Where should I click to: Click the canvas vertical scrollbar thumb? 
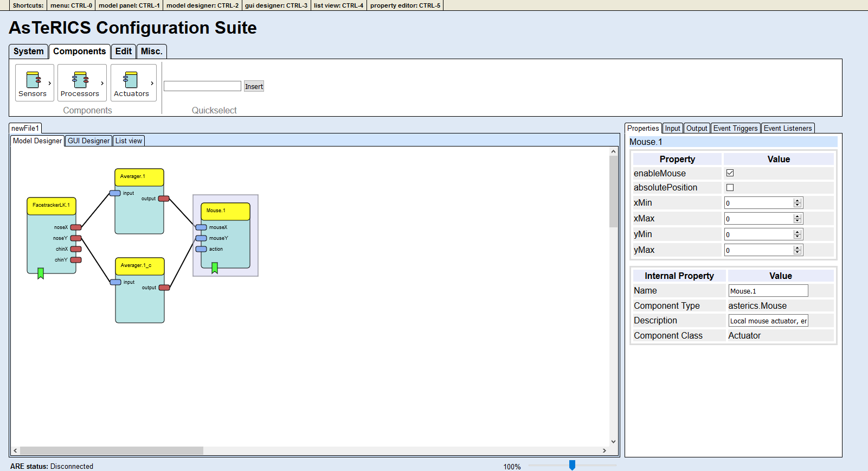[x=613, y=192]
